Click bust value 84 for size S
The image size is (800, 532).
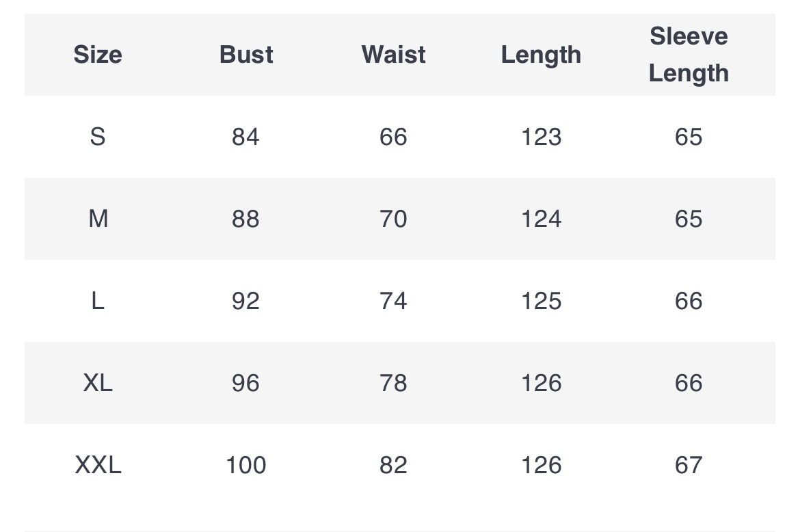246,137
